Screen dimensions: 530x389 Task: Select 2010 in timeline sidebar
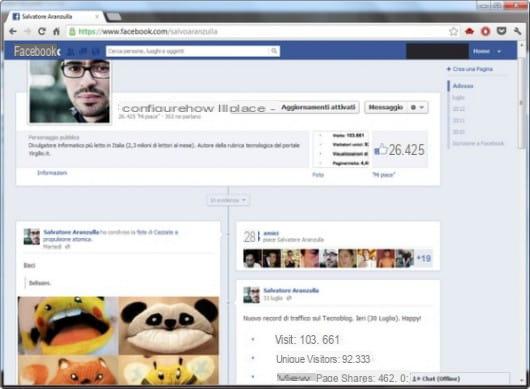pos(458,132)
